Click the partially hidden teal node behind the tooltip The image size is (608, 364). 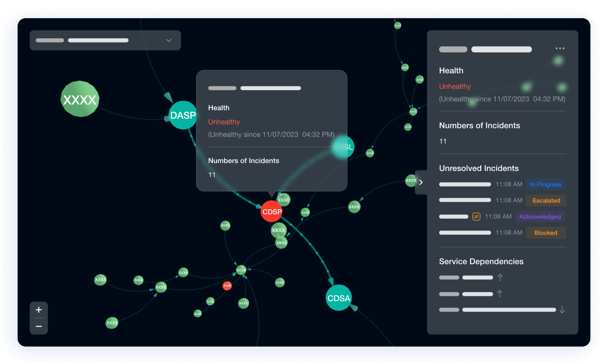click(345, 147)
